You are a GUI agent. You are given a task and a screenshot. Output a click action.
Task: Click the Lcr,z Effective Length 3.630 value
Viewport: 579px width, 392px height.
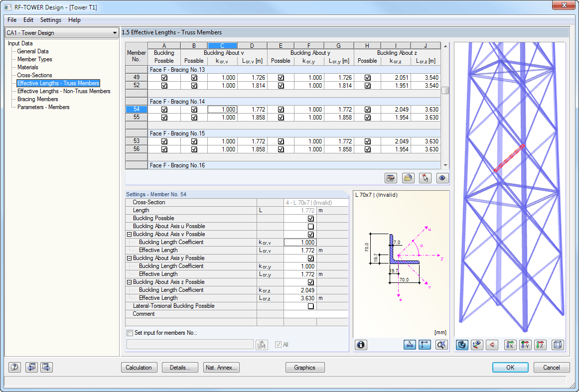(x=300, y=298)
